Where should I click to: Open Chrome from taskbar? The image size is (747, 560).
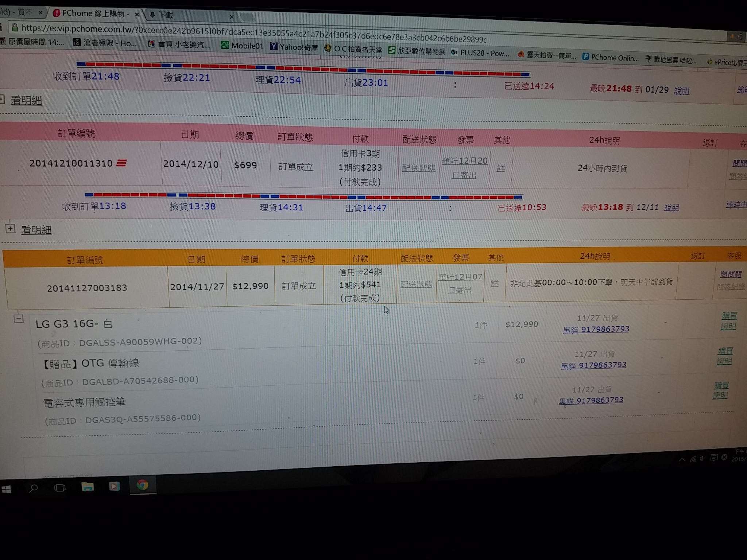point(143,485)
